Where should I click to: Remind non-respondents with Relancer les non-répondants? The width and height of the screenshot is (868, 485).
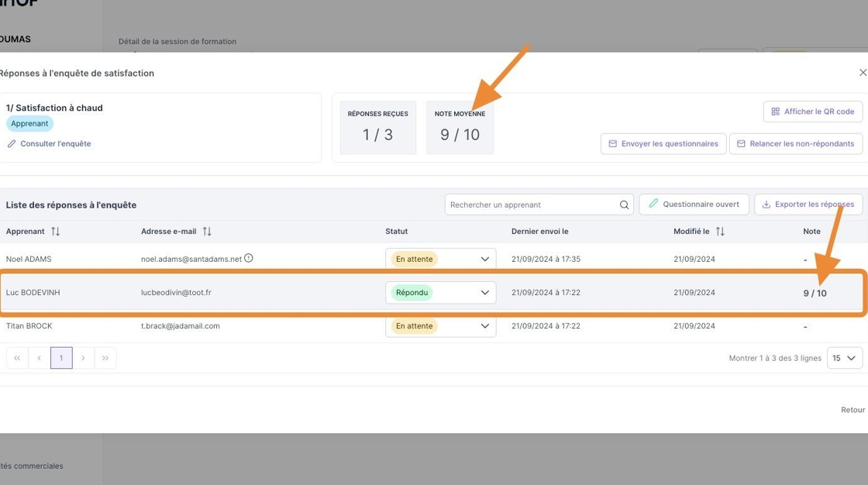796,144
